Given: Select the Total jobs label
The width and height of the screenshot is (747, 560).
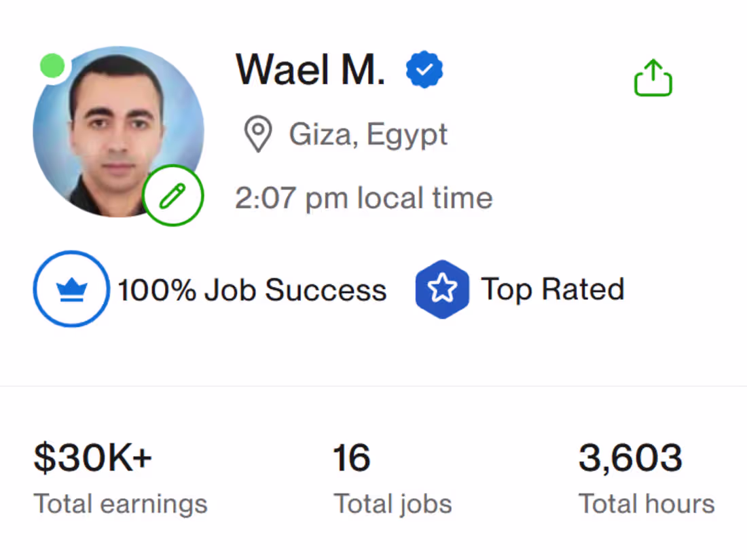Looking at the screenshot, I should point(393,504).
